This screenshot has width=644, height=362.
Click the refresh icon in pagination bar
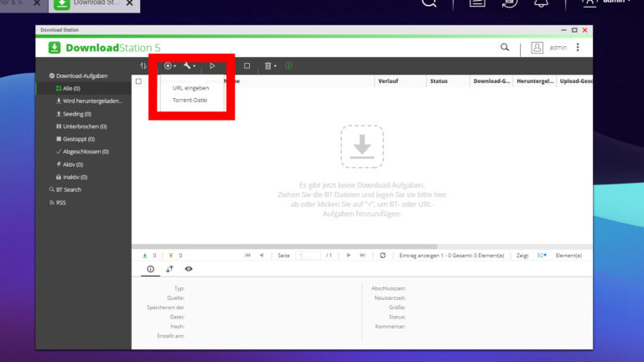click(382, 256)
